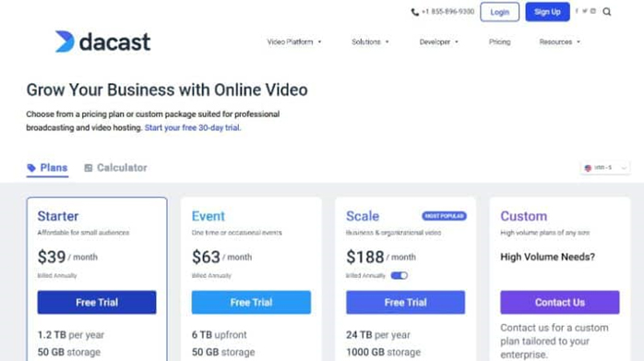Open the Facebook social icon
This screenshot has width=644, height=361.
click(577, 11)
